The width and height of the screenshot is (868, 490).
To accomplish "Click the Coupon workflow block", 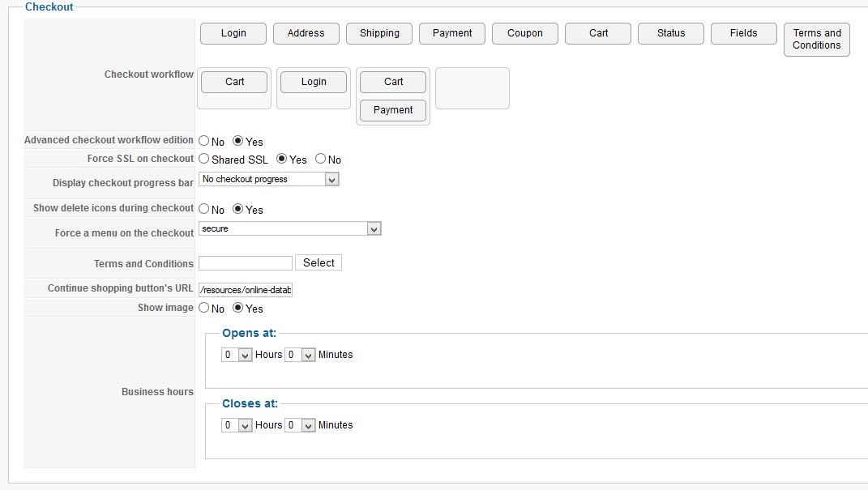I will pos(525,33).
